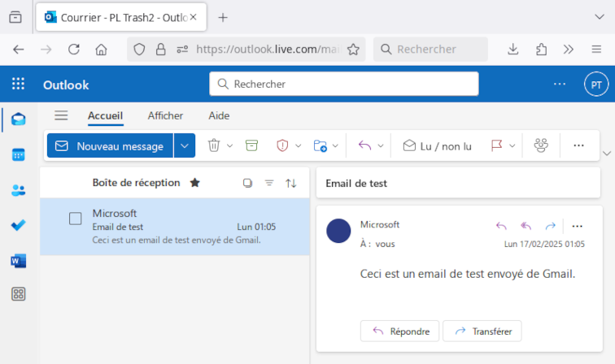Click the toolbar Reply arrow icon
This screenshot has width=615, height=364.
[x=364, y=145]
